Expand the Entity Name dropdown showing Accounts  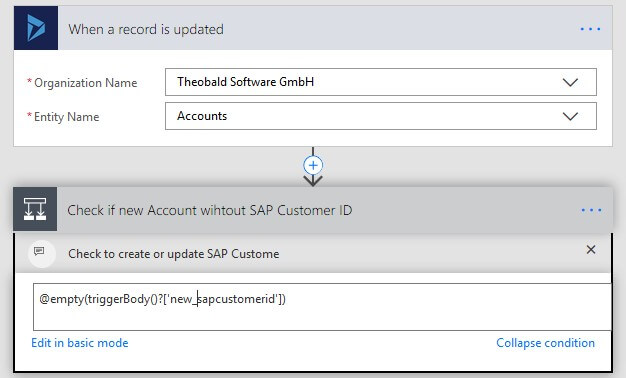381,116
